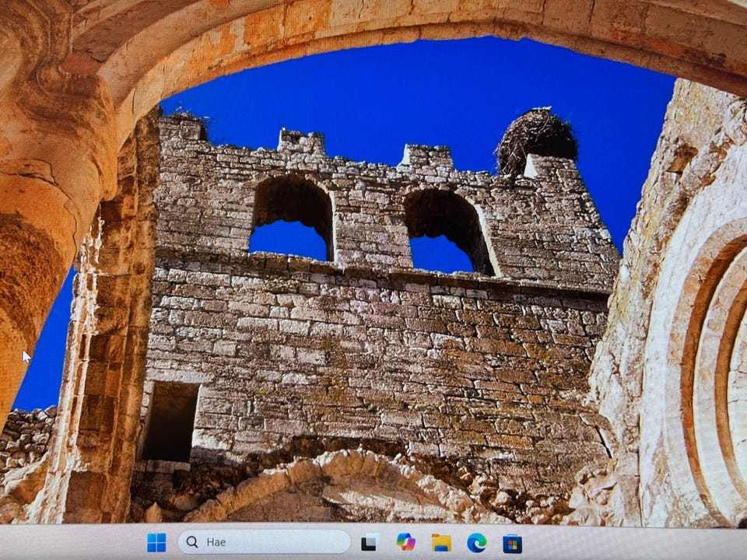Launch Microsoft Edge browser
This screenshot has width=747, height=560.
pos(476,543)
